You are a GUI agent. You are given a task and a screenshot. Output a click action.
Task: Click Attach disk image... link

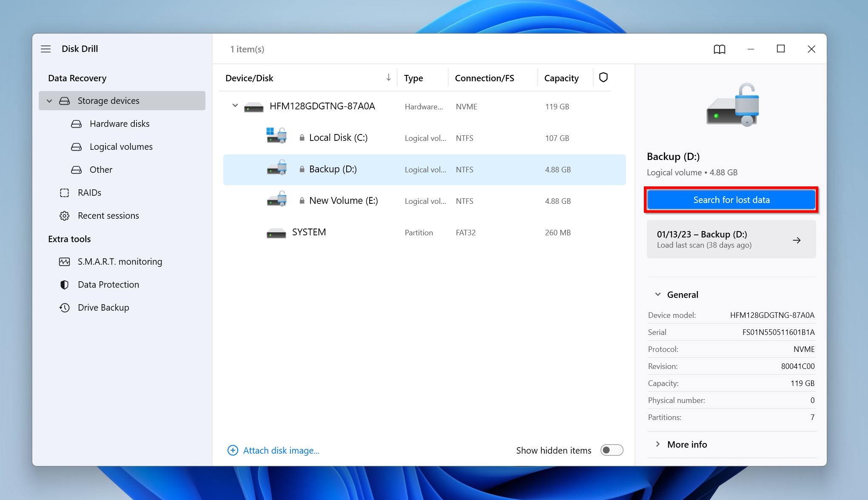281,450
